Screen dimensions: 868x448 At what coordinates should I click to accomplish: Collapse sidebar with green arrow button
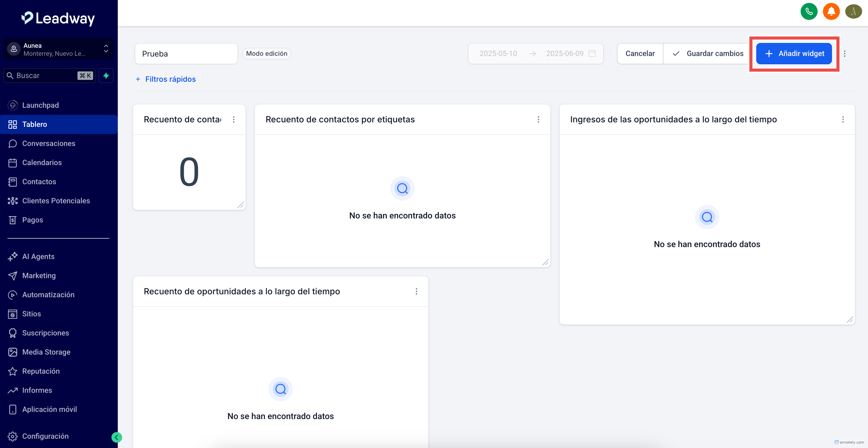[x=116, y=437]
